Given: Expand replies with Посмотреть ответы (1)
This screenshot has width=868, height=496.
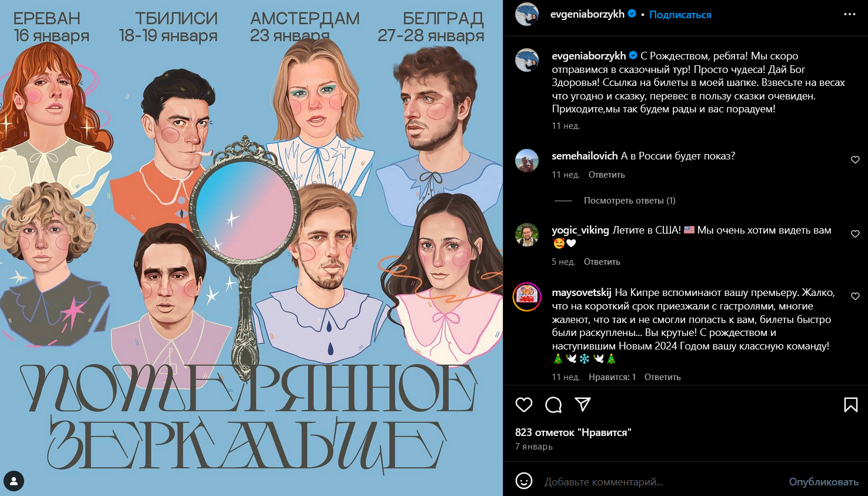Looking at the screenshot, I should tap(629, 201).
